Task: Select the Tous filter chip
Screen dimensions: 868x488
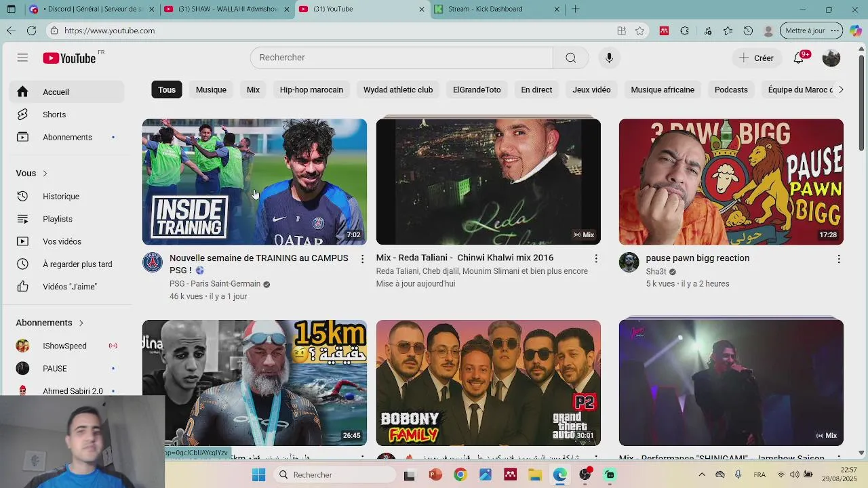Action: click(x=167, y=89)
